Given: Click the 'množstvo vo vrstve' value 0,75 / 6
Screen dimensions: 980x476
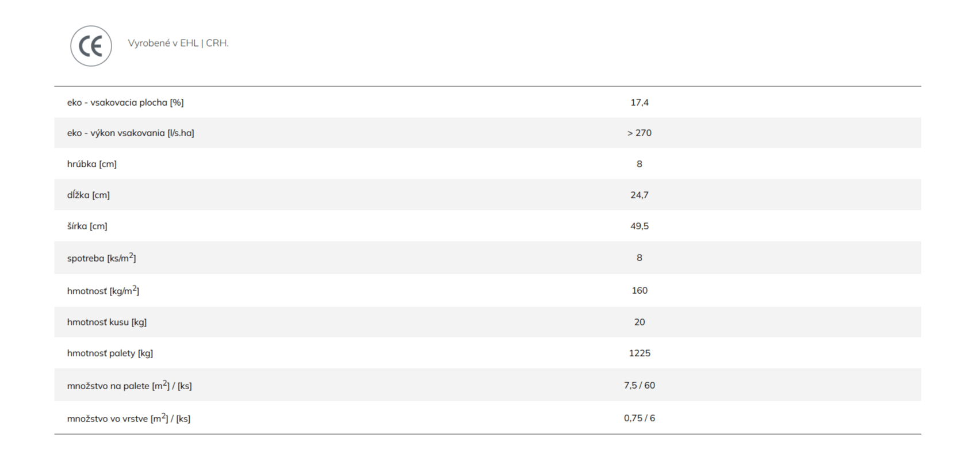Looking at the screenshot, I should click(x=640, y=418).
